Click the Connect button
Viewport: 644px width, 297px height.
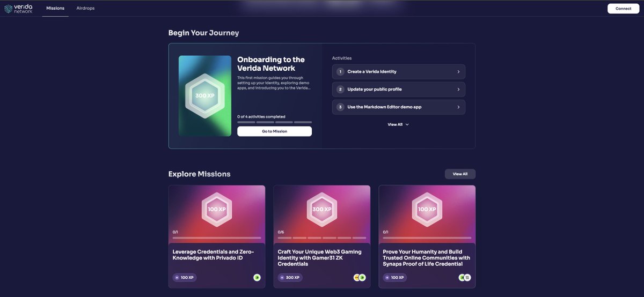(x=623, y=9)
